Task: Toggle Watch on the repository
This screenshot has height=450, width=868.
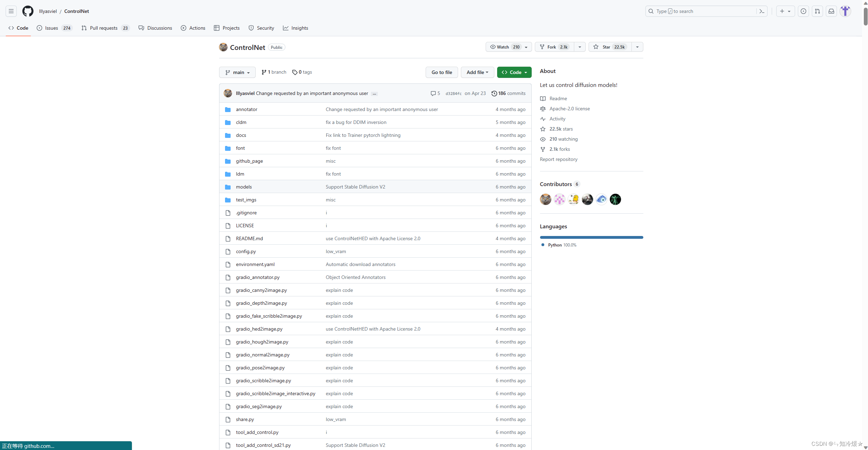Action: [509, 47]
